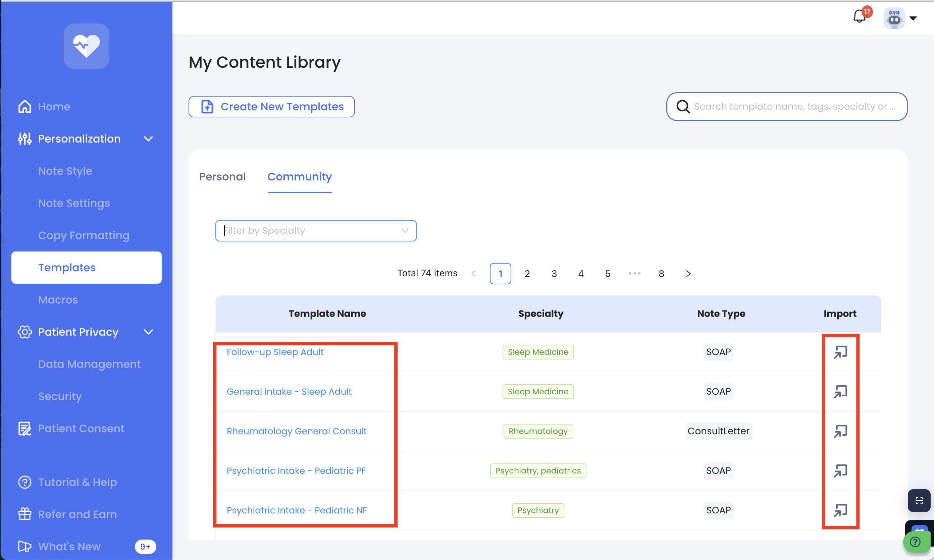The height and width of the screenshot is (560, 934).
Task: Collapse the Personalization section
Action: pos(148,139)
